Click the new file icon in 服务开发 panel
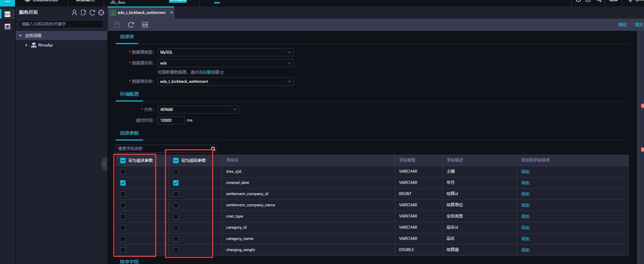The image size is (644, 264). (84, 13)
